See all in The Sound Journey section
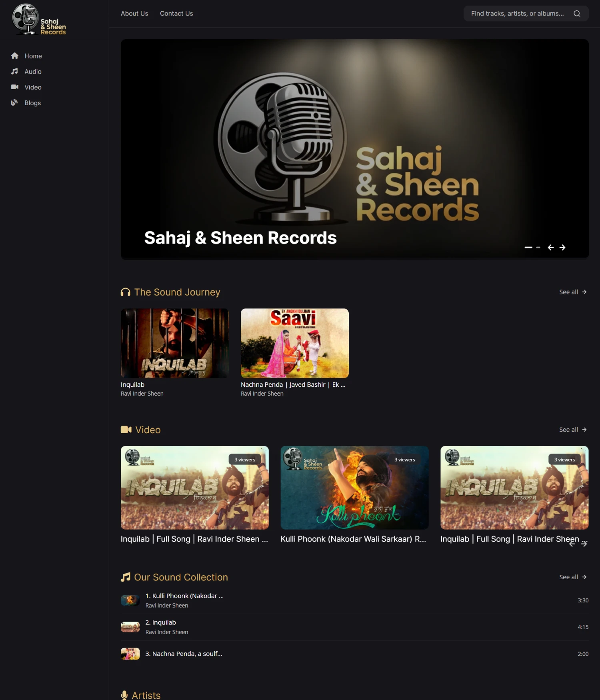 [573, 292]
